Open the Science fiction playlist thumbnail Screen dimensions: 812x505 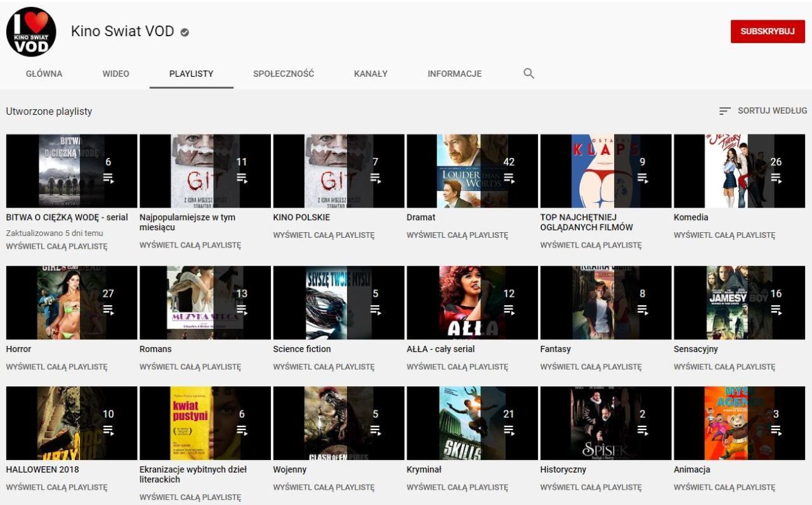pyautogui.click(x=339, y=303)
